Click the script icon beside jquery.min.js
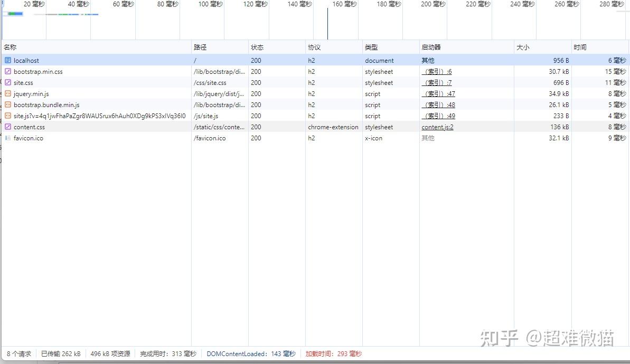 pyautogui.click(x=7, y=93)
